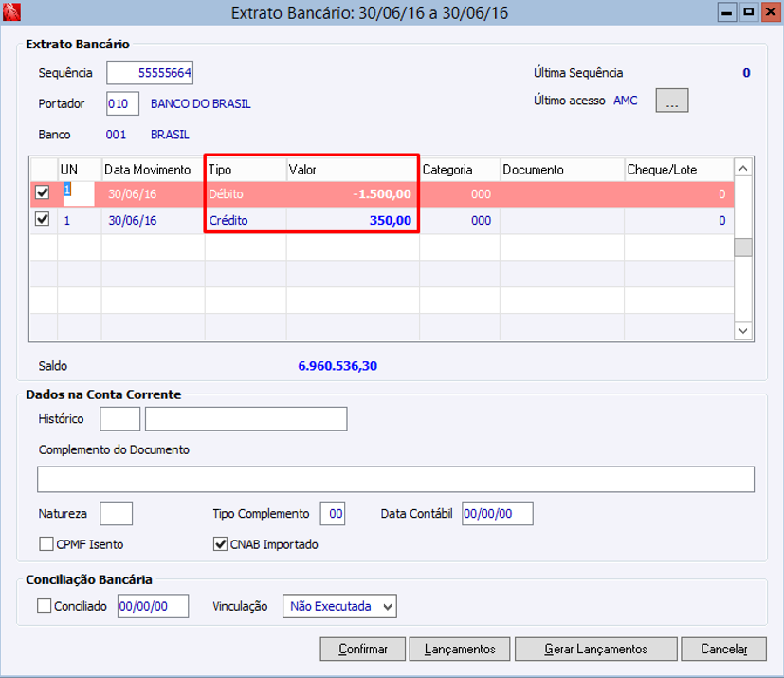Open Lançamentos button
This screenshot has width=784, height=678.
click(460, 649)
